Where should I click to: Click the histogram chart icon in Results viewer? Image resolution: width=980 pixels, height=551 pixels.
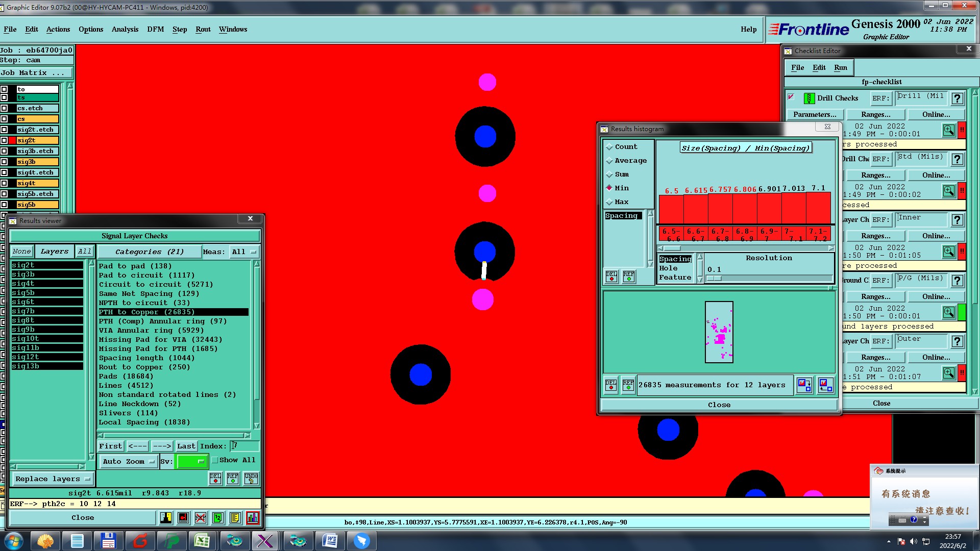click(252, 518)
